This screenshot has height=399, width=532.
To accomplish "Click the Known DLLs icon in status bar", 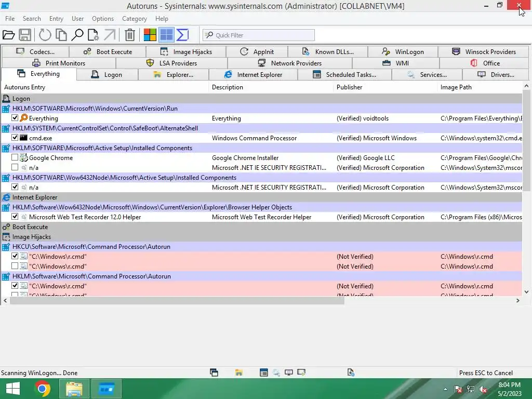I will coord(351,373).
